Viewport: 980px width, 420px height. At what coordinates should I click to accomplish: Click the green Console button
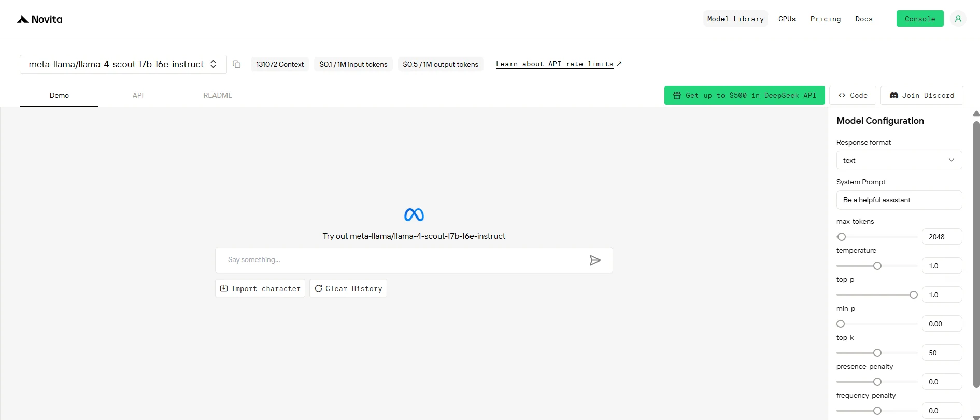click(920, 19)
